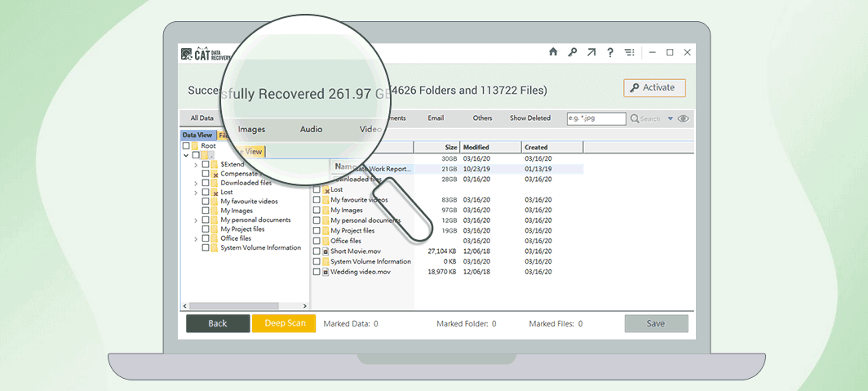The height and width of the screenshot is (391, 868).
Task: Select the Email filter tab
Action: [x=436, y=118]
